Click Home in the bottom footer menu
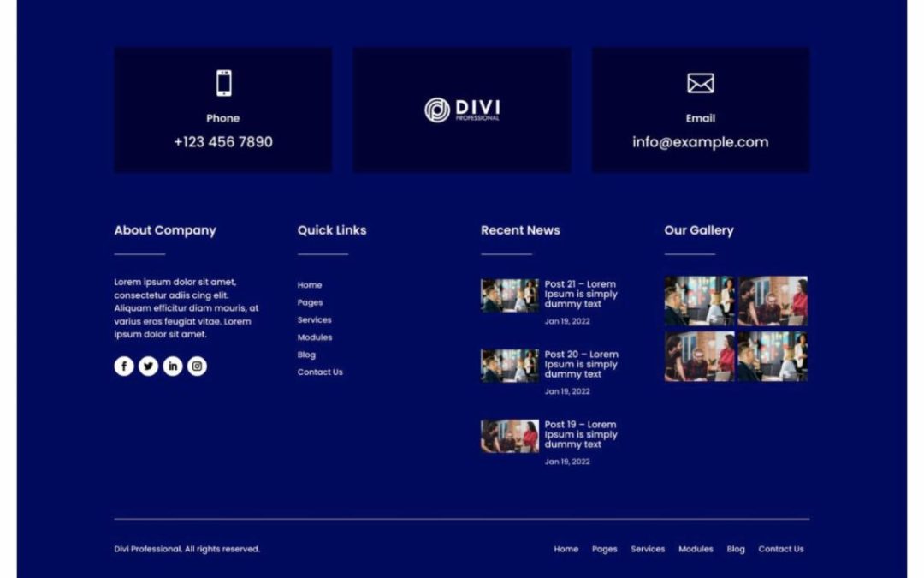Image resolution: width=924 pixels, height=578 pixels. point(566,549)
